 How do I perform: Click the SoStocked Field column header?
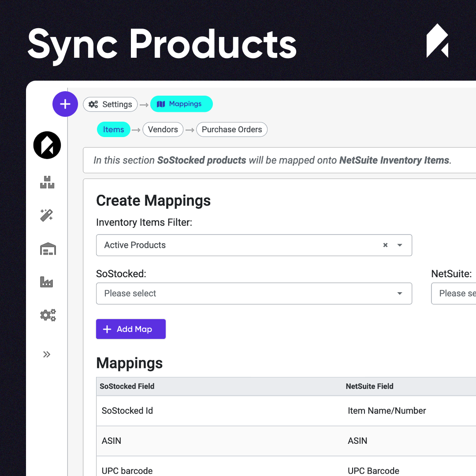click(x=127, y=386)
